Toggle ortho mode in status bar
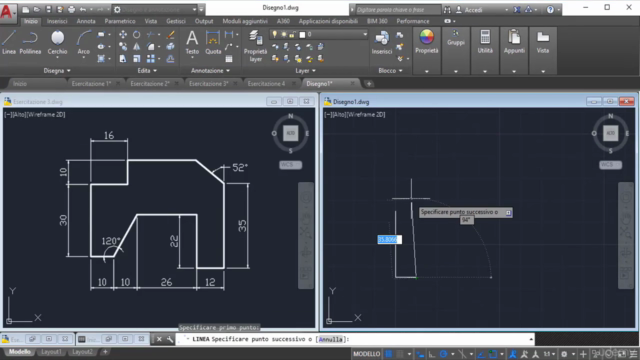The width and height of the screenshot is (640, 360). 431,354
